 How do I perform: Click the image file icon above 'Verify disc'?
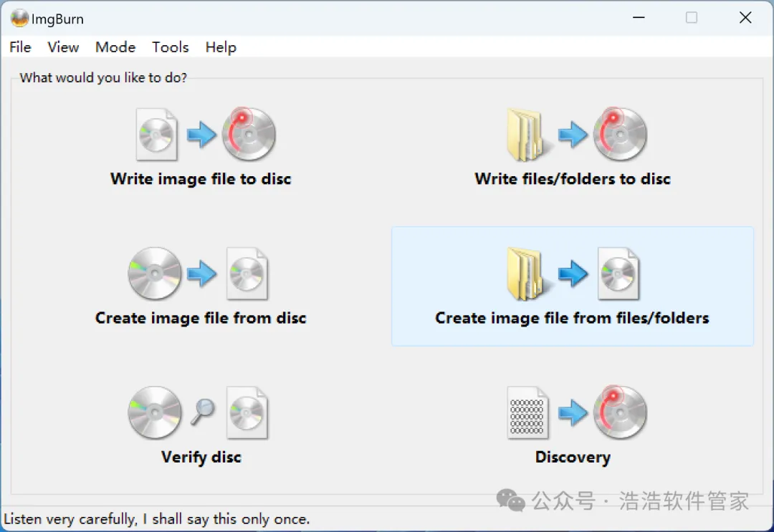click(x=247, y=413)
